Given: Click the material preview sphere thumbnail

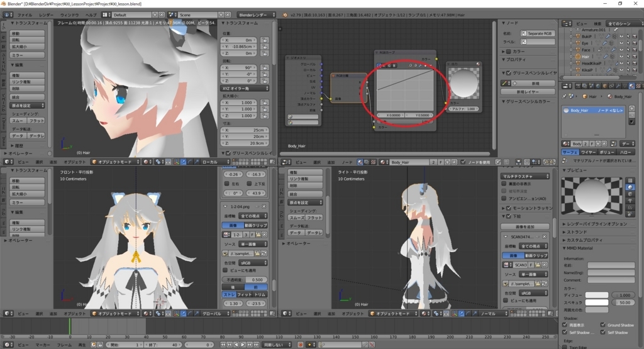Looking at the screenshot, I should click(592, 196).
